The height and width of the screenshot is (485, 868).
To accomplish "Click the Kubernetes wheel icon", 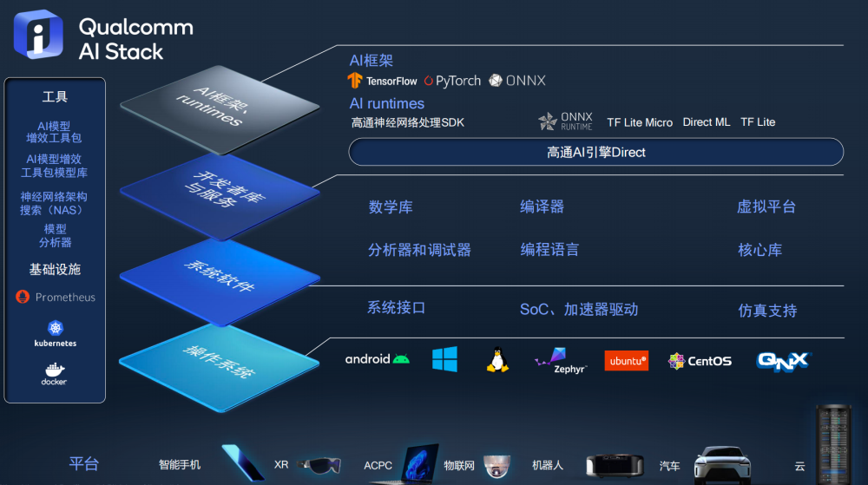I will click(x=56, y=328).
